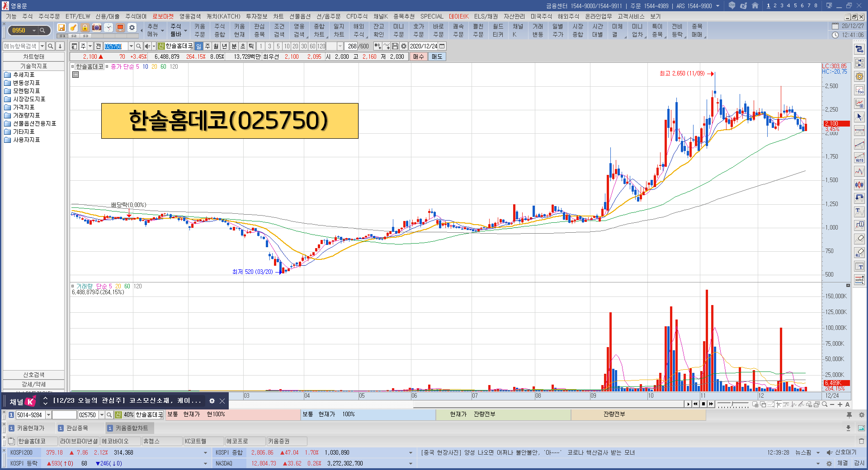Expand the 거래량지표 folder
Screen dimensions: 868x470
point(22,115)
